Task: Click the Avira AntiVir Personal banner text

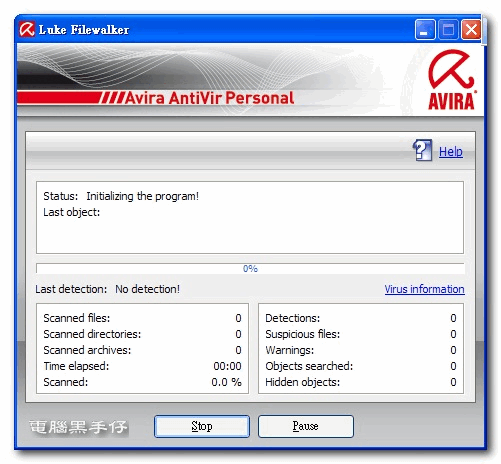Action: click(209, 98)
